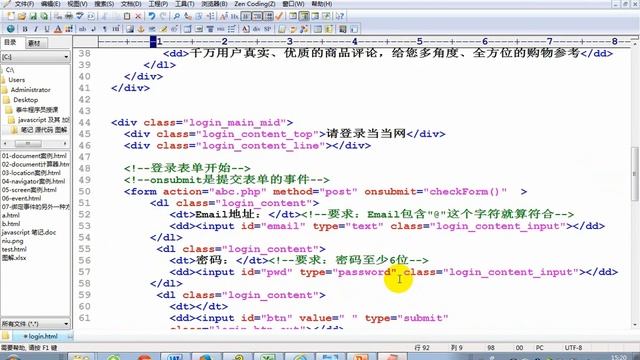Screen dimensions: 640x360
Task: Open browser preview globe icon
Action: tap(11, 29)
